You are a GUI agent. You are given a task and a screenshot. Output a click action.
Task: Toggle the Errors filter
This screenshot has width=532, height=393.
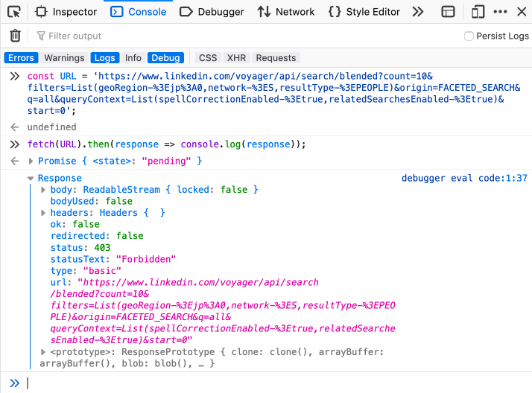[x=21, y=58]
